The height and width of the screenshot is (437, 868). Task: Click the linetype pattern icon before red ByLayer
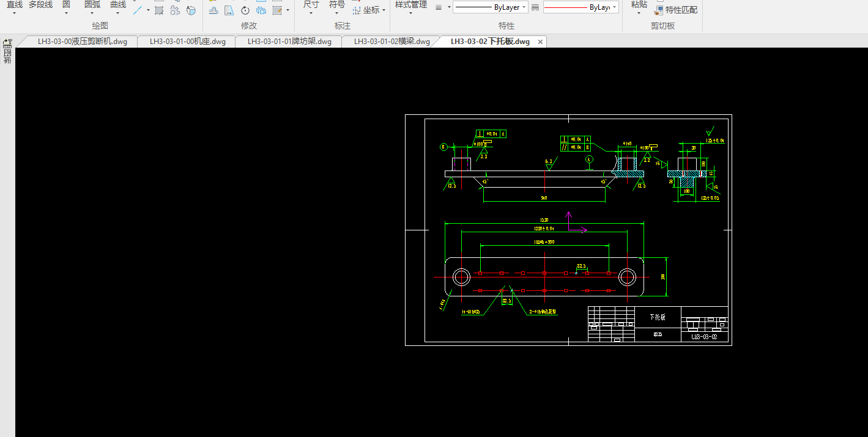point(535,7)
